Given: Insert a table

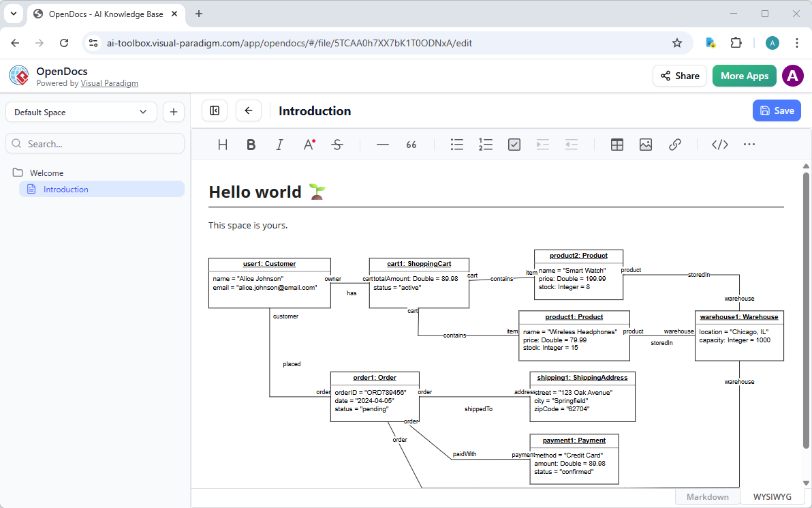Looking at the screenshot, I should (x=616, y=144).
